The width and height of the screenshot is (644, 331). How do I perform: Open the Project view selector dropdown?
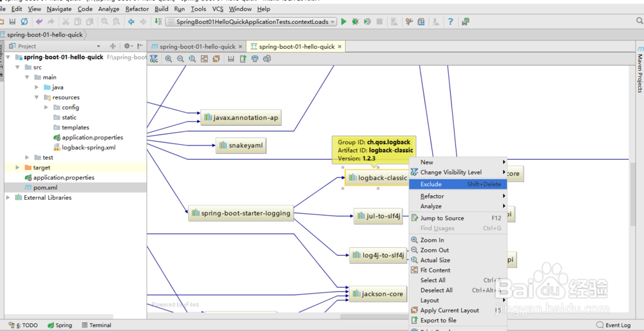point(98,46)
